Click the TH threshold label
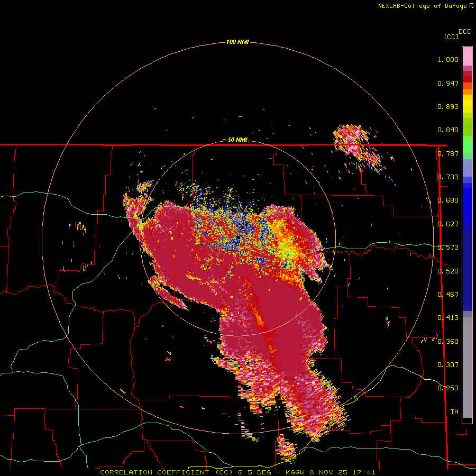The image size is (476, 476). point(454,412)
